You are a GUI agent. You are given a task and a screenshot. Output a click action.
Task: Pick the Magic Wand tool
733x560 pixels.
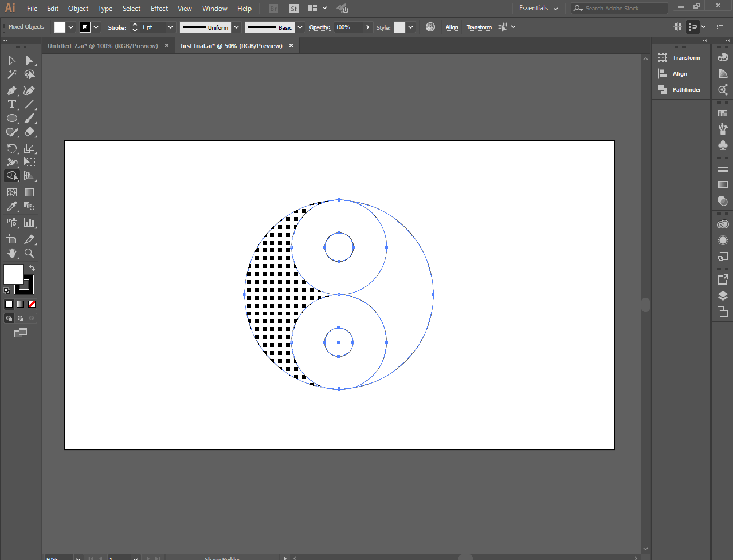(x=12, y=74)
